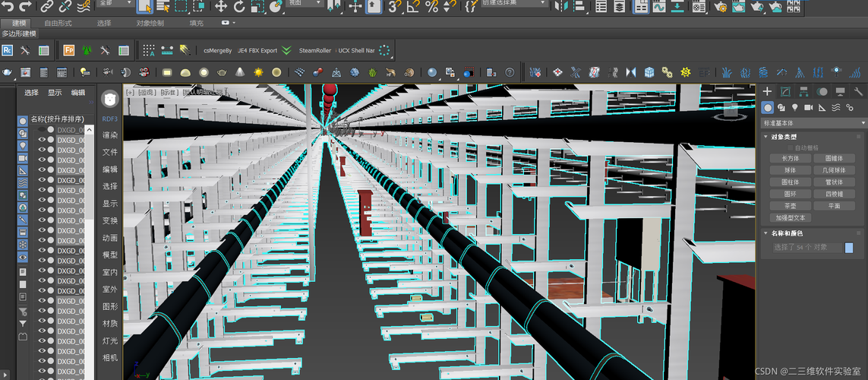Switch to the 自由形式 ribbon tab
The width and height of the screenshot is (868, 380).
[x=58, y=24]
